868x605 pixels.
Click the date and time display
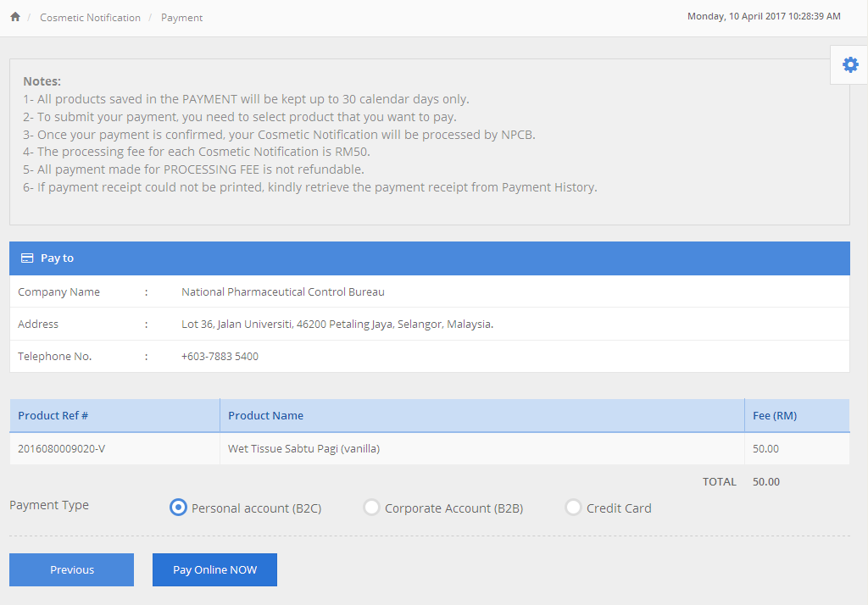click(763, 16)
